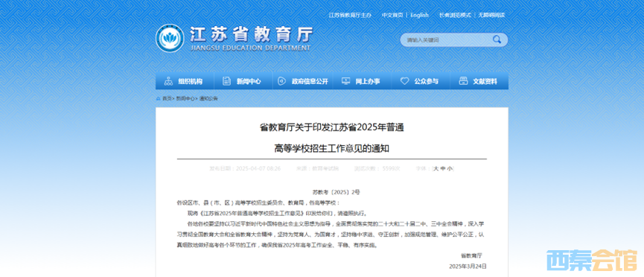This screenshot has width=644, height=277.
Task: Click the 公众参与 heart icon
Action: pos(404,81)
